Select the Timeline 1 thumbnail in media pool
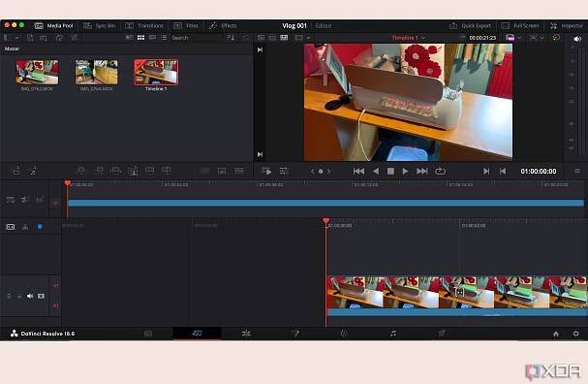The height and width of the screenshot is (384, 588). tap(156, 73)
